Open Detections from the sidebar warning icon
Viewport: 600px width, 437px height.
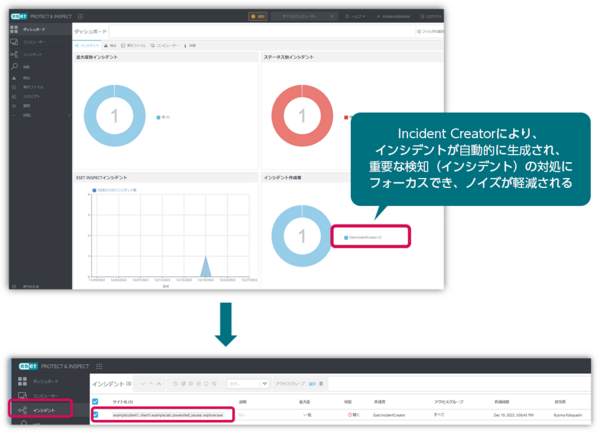tap(15, 77)
